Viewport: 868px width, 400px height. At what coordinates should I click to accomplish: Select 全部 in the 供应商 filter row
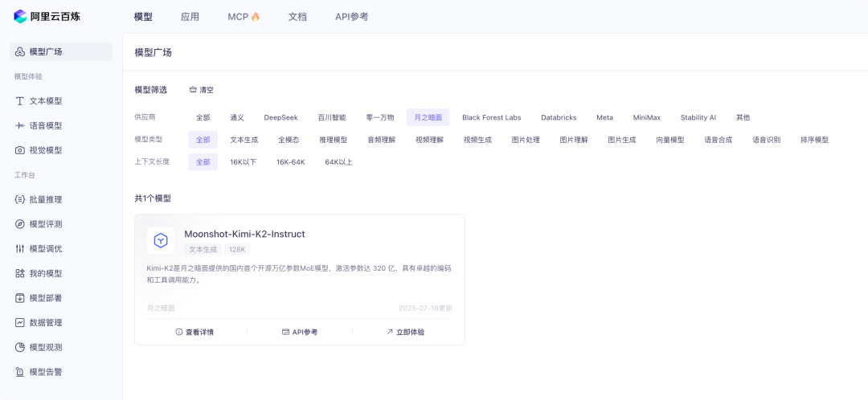click(203, 117)
